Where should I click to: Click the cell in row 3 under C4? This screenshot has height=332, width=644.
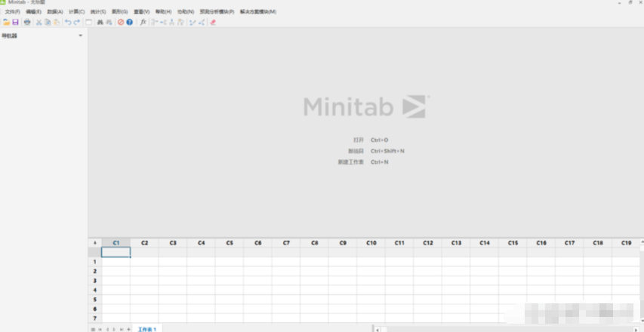(x=202, y=281)
